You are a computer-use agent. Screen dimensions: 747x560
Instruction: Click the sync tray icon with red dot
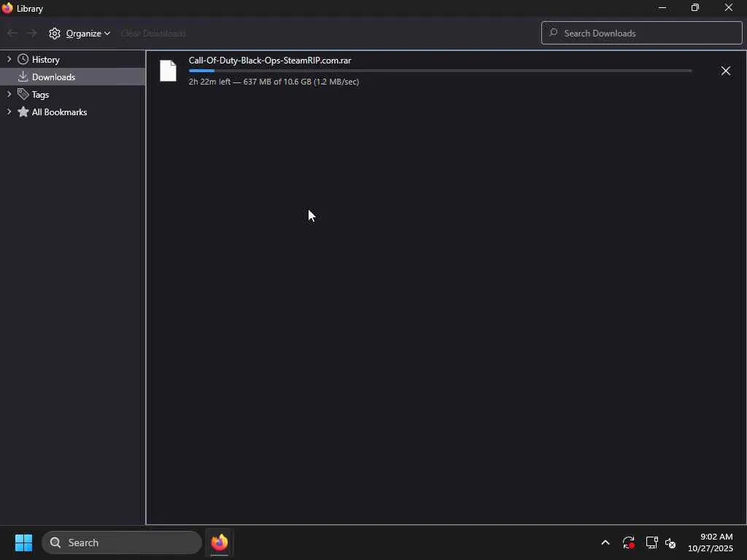[628, 542]
